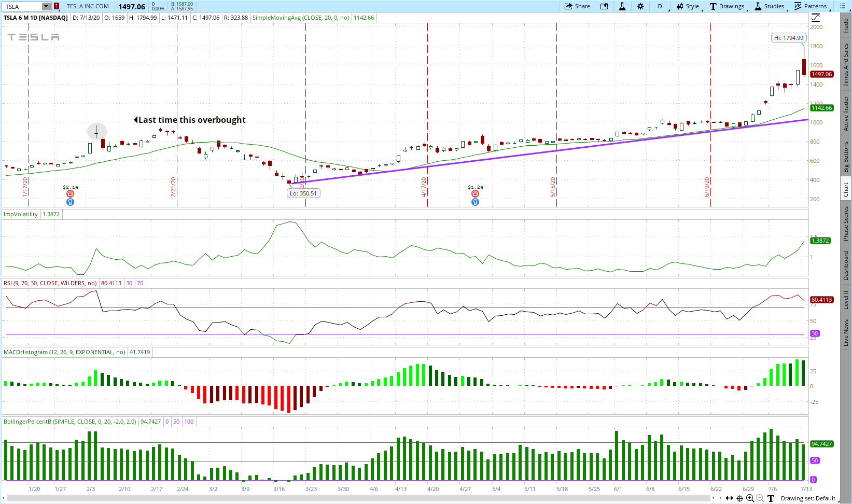Click the flask Edit Studies icon
The height and width of the screenshot is (504, 852).
(622, 6)
